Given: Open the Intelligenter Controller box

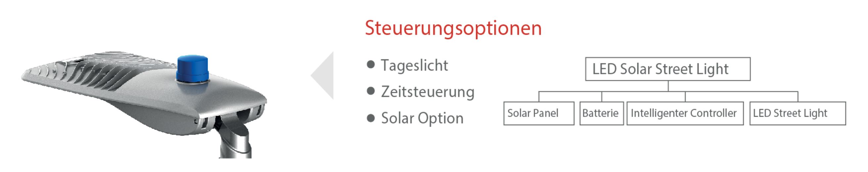Looking at the screenshot, I should point(685,113).
